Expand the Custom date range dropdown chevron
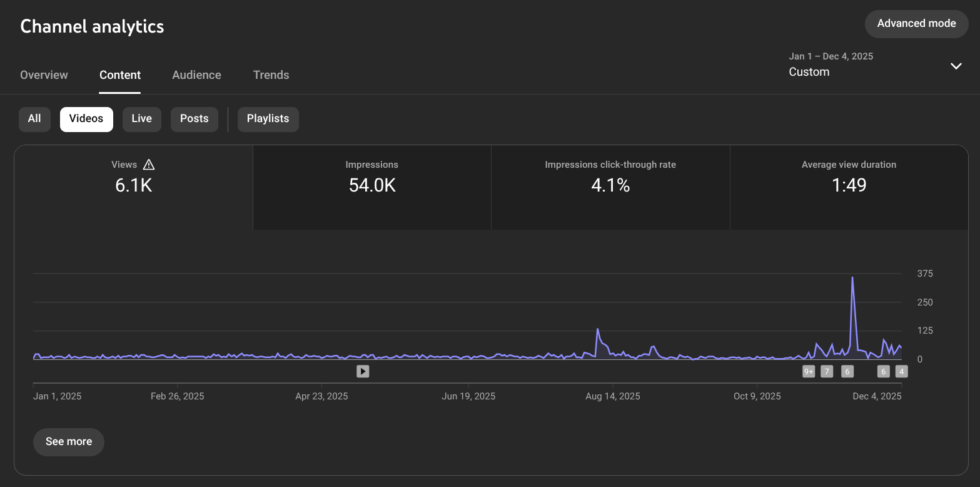 [956, 66]
